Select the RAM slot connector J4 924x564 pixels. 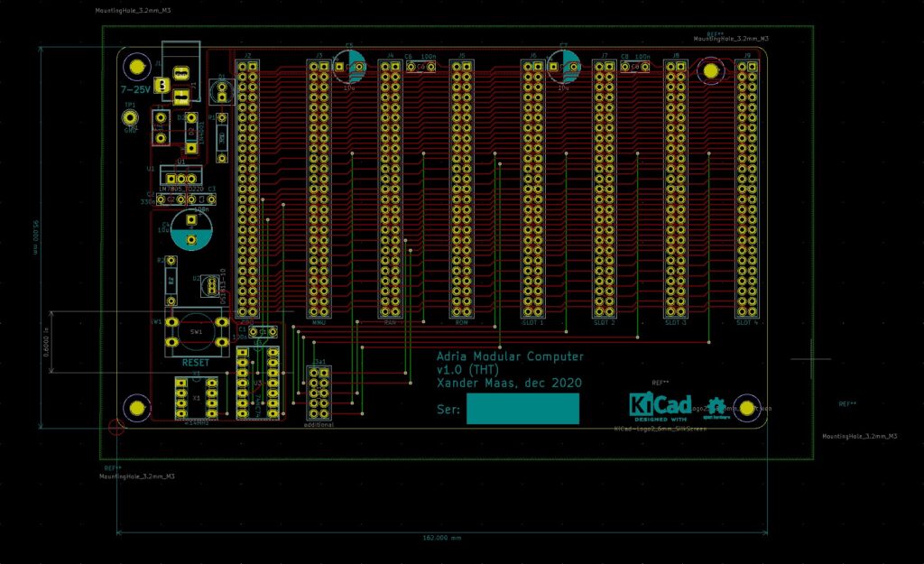[390, 190]
